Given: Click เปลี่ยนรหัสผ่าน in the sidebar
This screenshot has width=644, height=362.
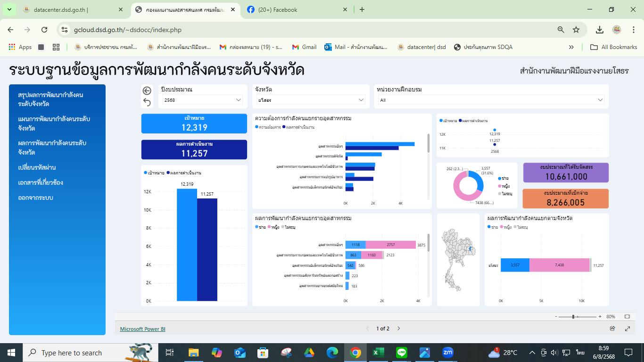Looking at the screenshot, I should (37, 167).
